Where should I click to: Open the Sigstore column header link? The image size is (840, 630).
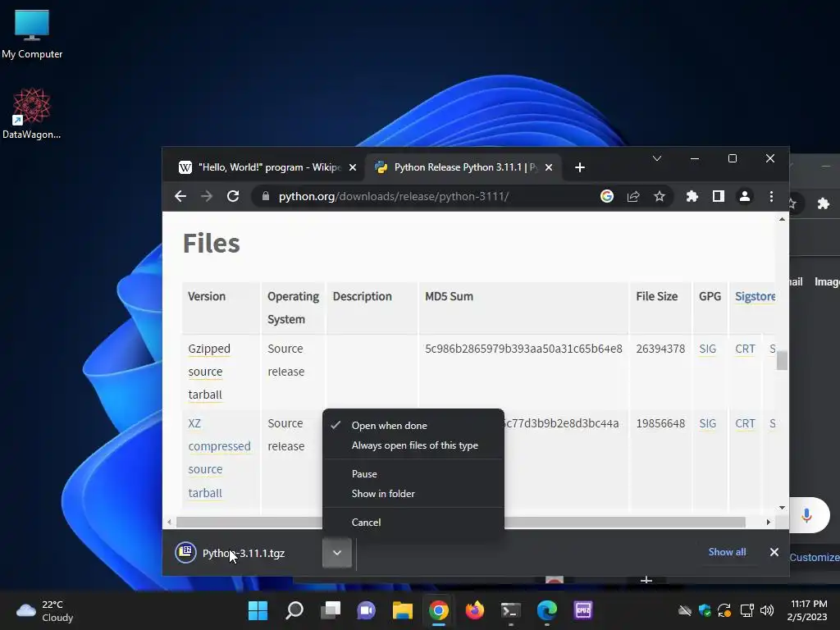pyautogui.click(x=755, y=296)
